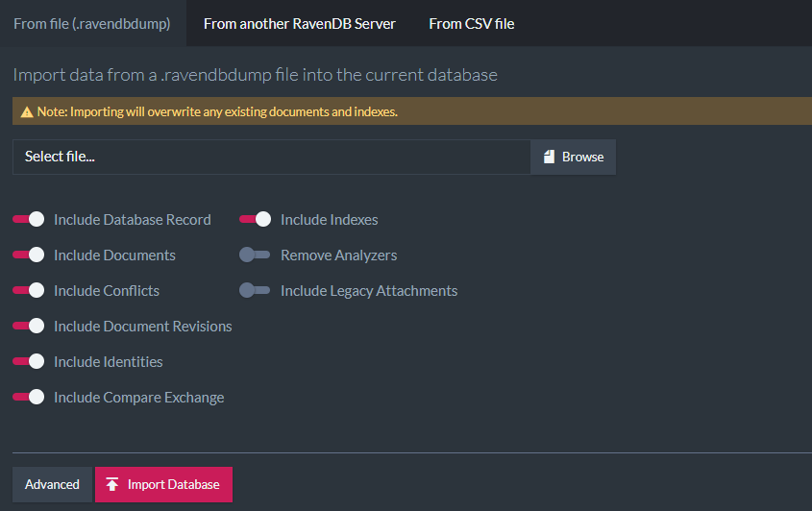Screen dimensions: 812x511
Task: Toggle Include Compare Exchange switch
Action: (29, 397)
